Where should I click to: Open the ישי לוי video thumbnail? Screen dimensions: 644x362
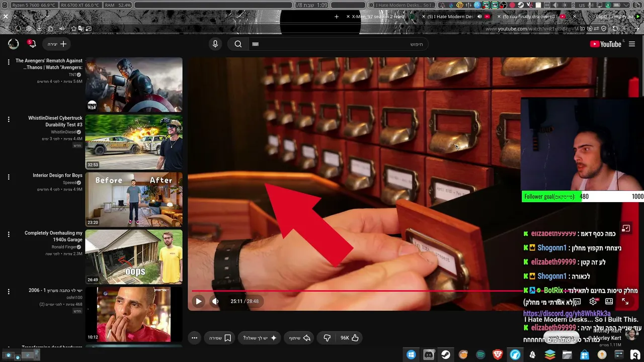[134, 314]
